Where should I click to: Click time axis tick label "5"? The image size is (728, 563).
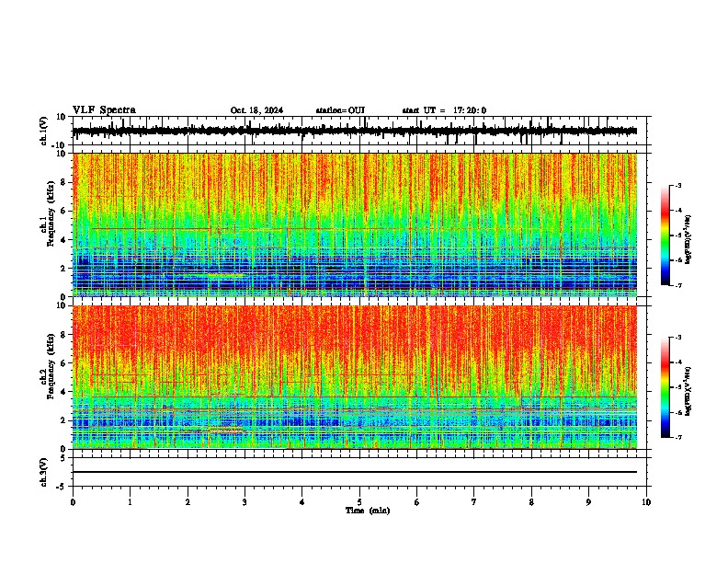coord(359,502)
